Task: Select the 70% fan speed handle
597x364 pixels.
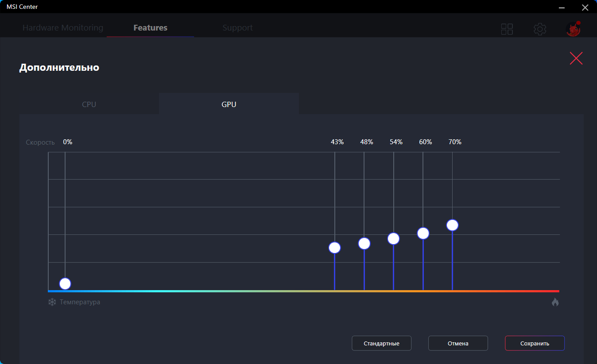Action: [452, 225]
